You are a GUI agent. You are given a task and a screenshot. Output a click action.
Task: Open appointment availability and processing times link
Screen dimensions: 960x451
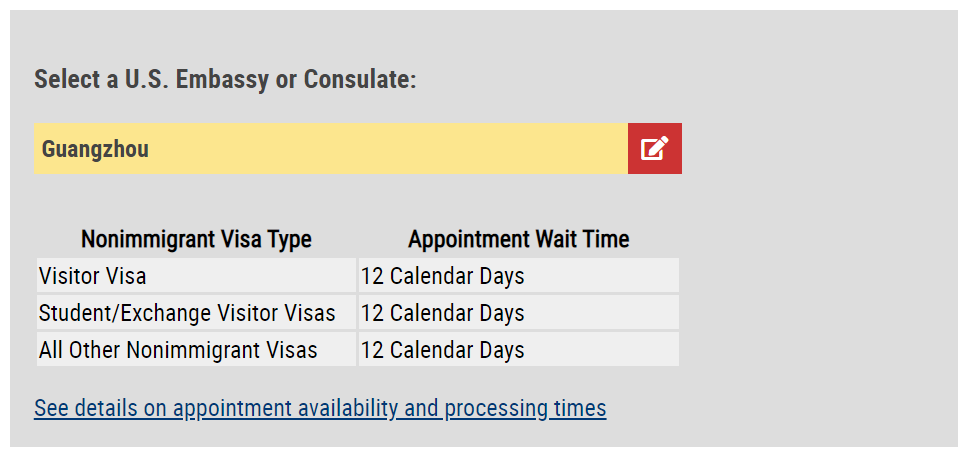[320, 408]
